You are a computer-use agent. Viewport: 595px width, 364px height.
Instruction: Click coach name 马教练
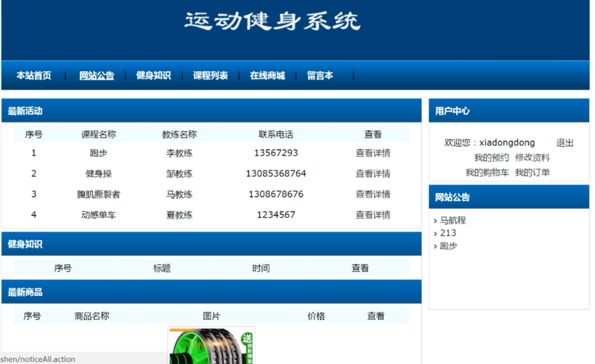click(x=179, y=194)
